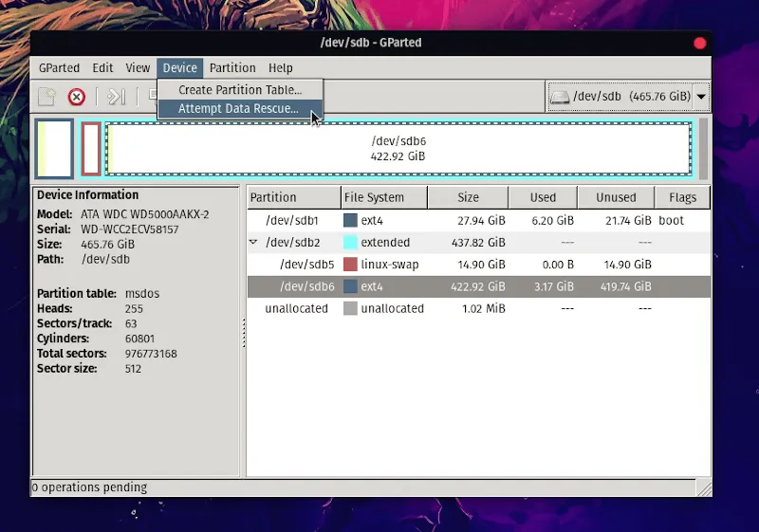The image size is (759, 532).
Task: Open the Partition menu
Action: point(232,68)
